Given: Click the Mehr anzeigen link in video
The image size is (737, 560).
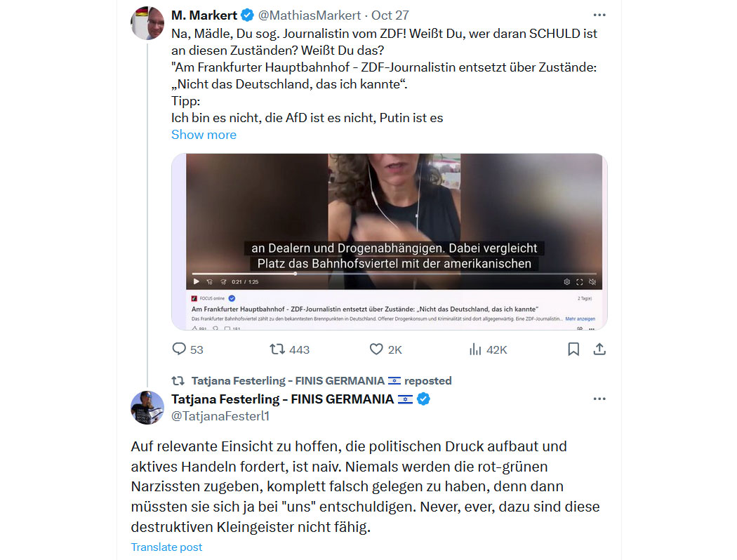Looking at the screenshot, I should coord(580,319).
